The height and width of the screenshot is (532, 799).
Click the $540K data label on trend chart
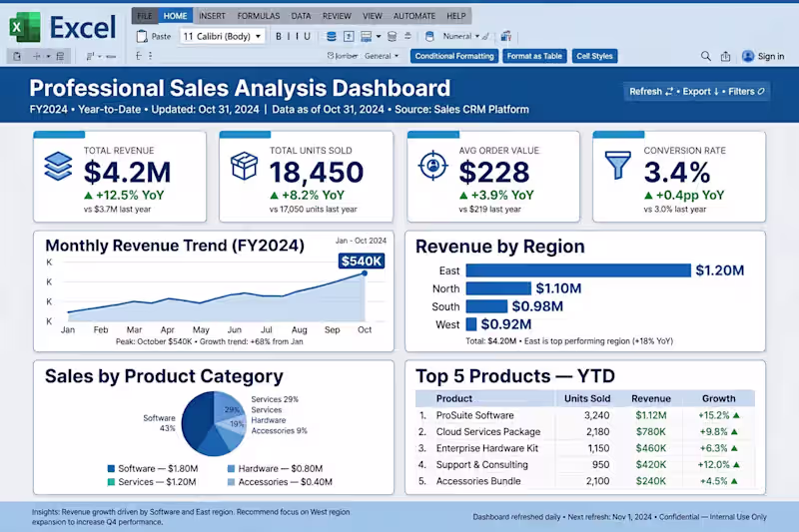362,262
